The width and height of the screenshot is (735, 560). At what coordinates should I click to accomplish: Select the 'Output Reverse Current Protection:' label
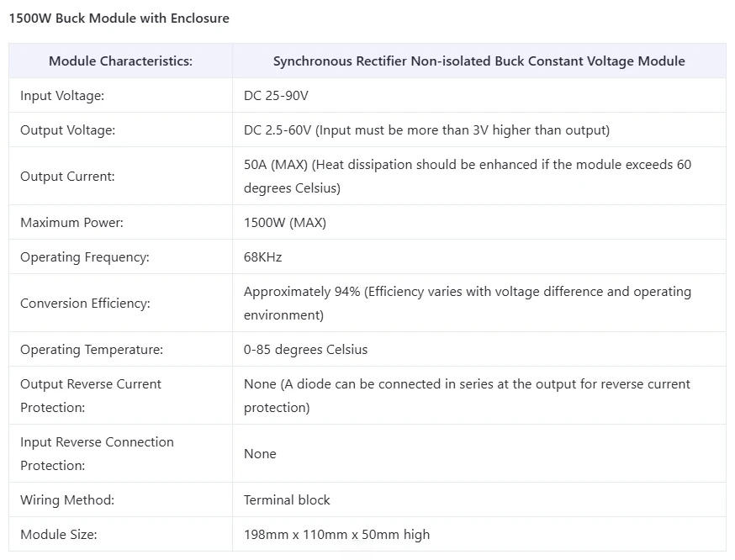click(91, 395)
